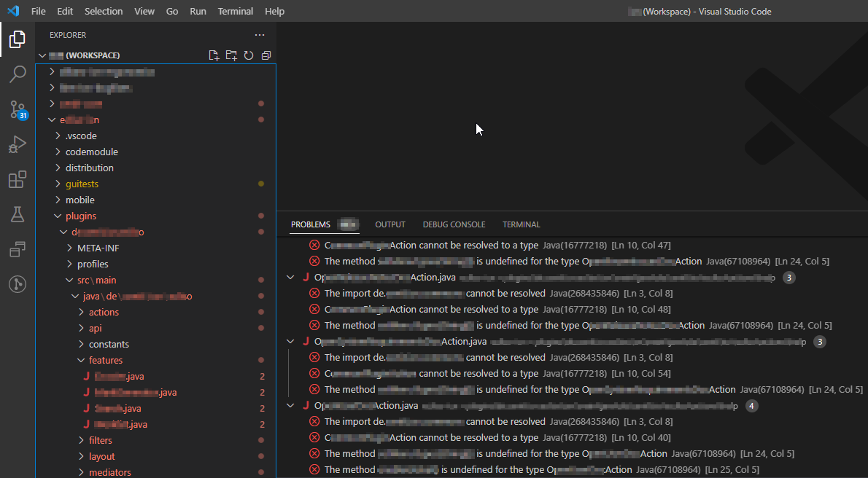Select the first .java file under features
Image resolution: width=868 pixels, height=478 pixels.
pos(155,376)
